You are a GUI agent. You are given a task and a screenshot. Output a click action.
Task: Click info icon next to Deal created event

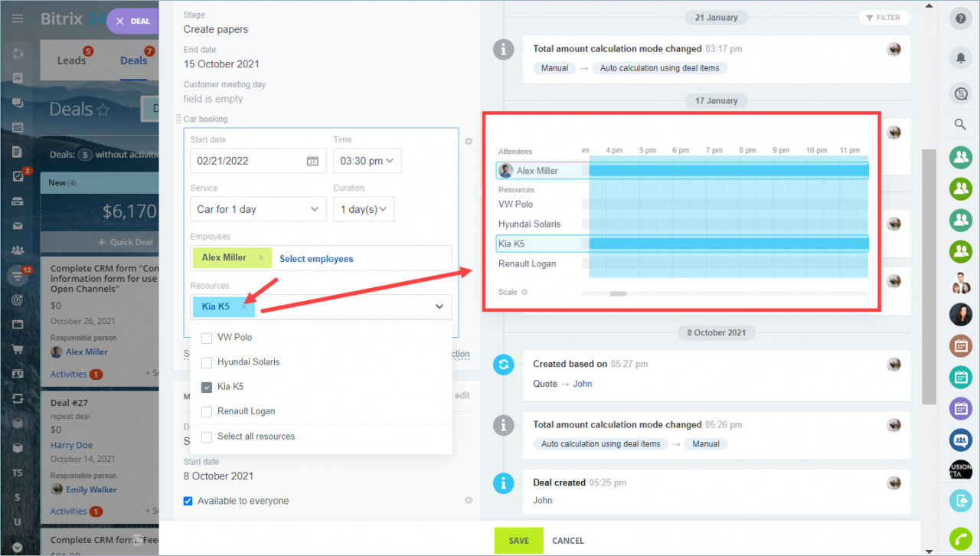[x=503, y=482]
